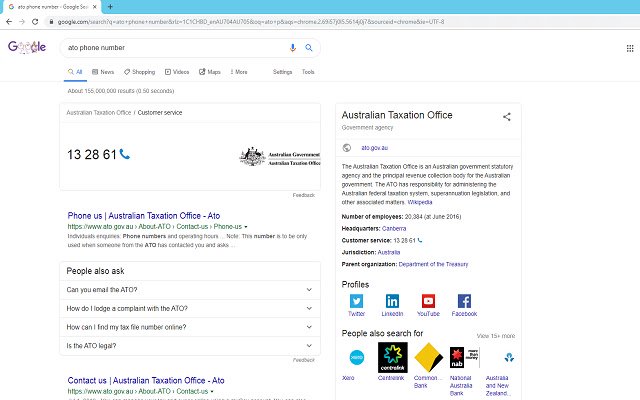Click the blue search magnifier icon
This screenshot has height=400, width=640.
(x=309, y=48)
